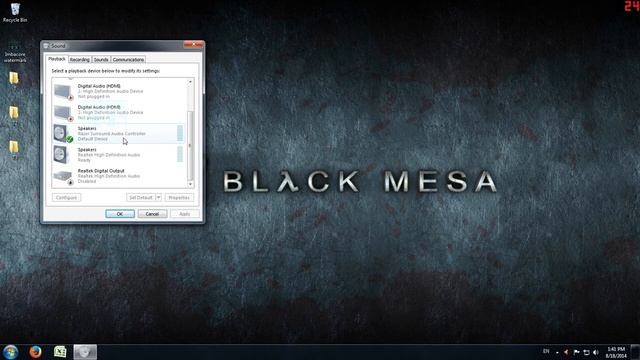Click the second Digital Audio (HDMI) device icon
Viewport: 640px width, 360px height.
(x=63, y=113)
